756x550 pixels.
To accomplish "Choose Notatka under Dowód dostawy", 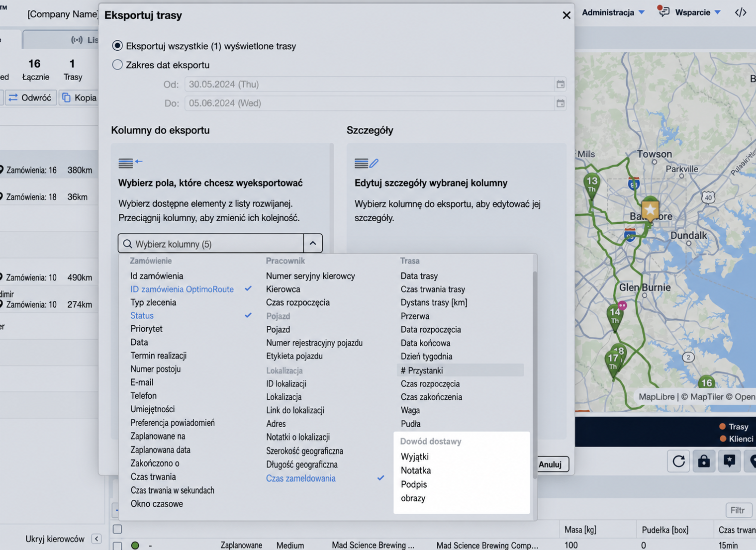I will (x=416, y=470).
